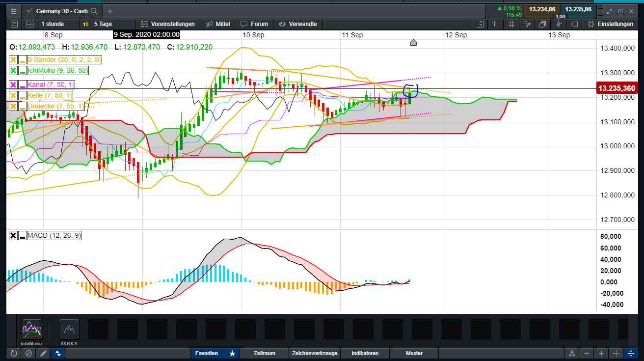Switch to Muster tab

point(414,353)
